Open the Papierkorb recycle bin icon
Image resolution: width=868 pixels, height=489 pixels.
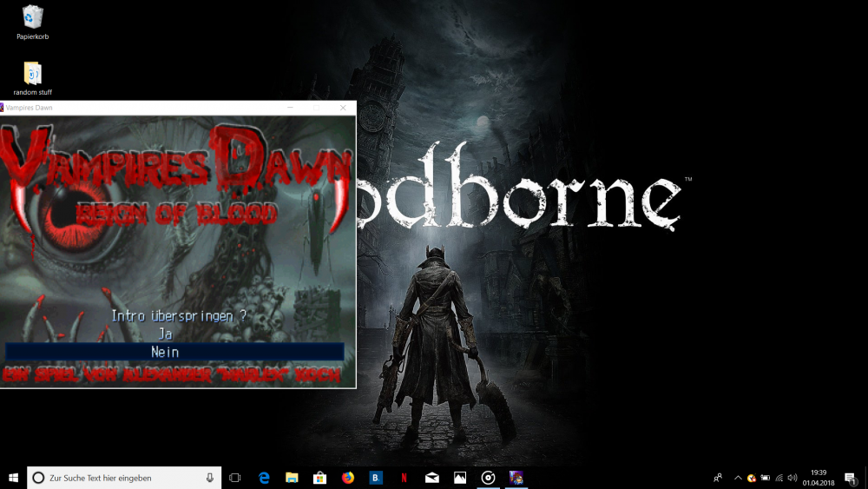point(33,18)
